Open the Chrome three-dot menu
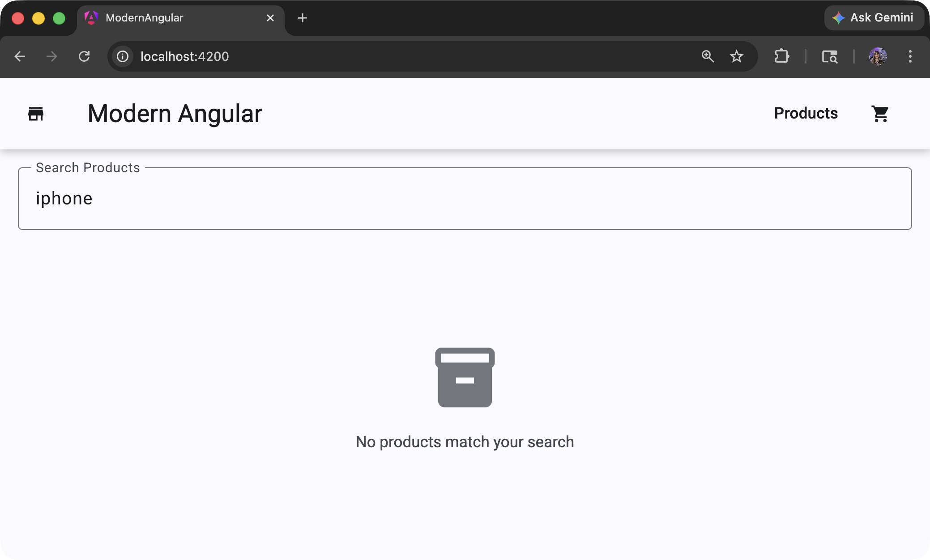The width and height of the screenshot is (930, 560). coord(910,56)
